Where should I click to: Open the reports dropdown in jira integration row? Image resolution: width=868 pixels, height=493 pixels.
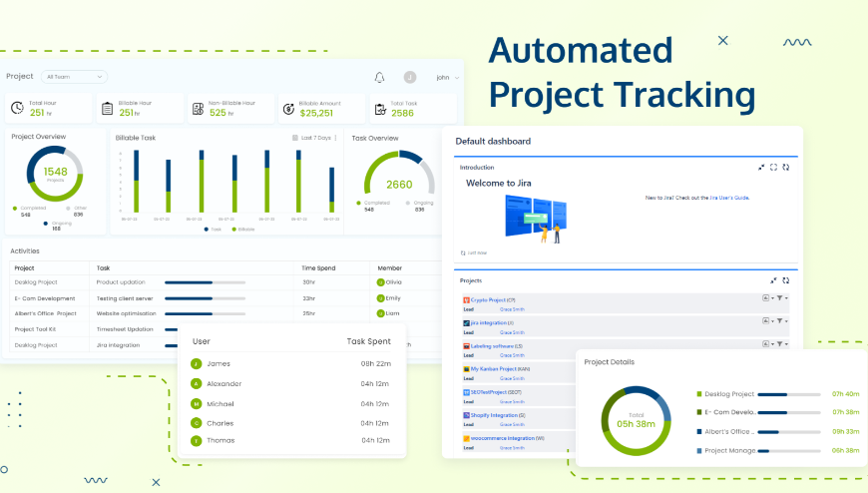772,321
